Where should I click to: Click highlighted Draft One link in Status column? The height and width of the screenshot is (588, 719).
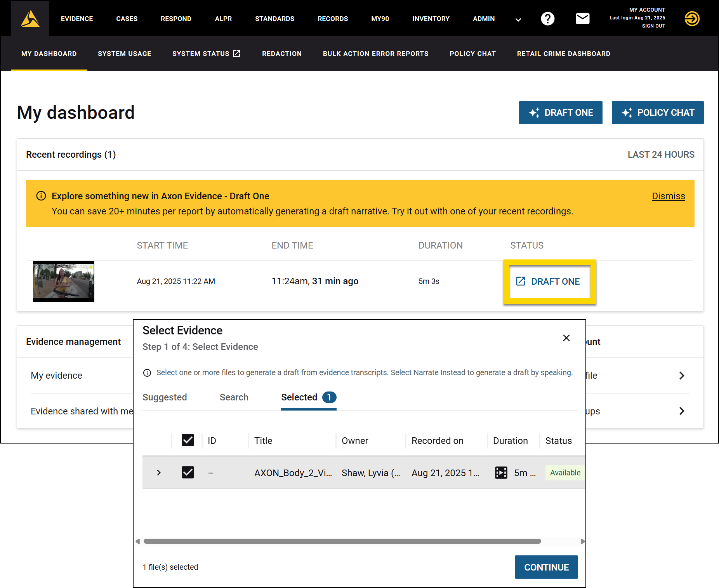point(549,282)
